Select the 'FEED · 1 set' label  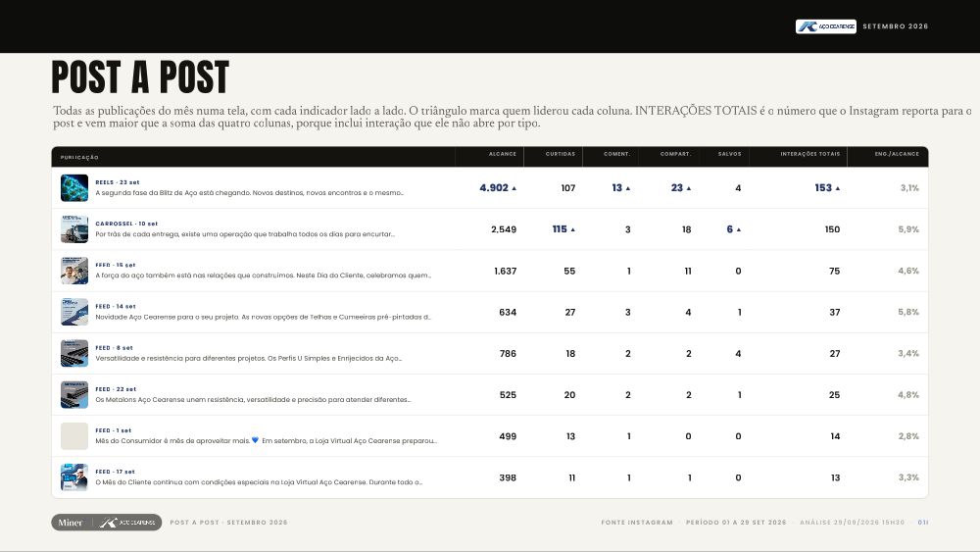coord(113,430)
